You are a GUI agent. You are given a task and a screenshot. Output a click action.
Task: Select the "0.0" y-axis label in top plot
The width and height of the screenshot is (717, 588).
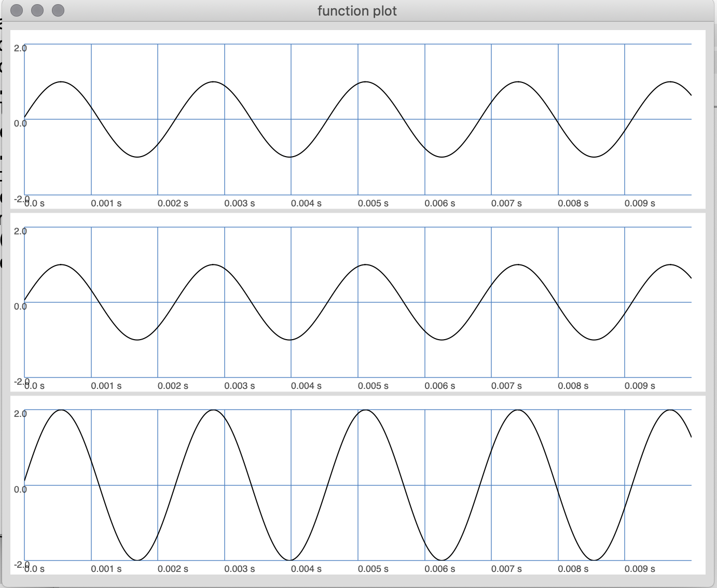click(20, 123)
